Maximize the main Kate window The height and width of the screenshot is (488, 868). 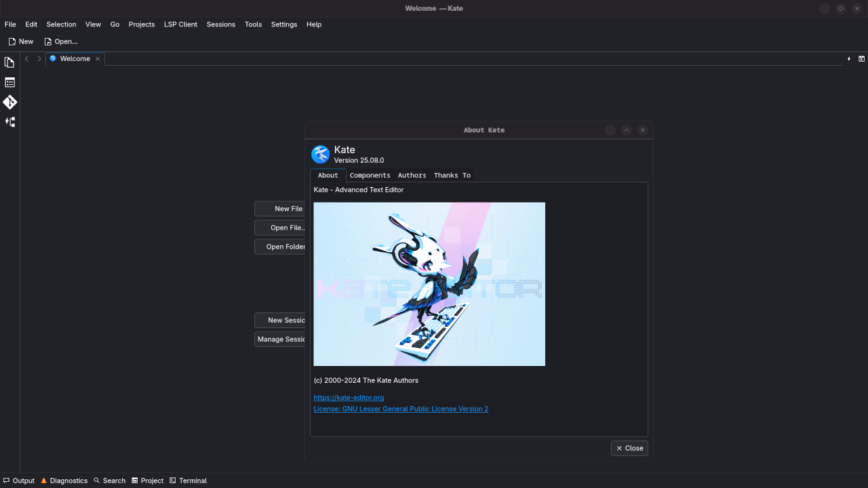tap(841, 9)
